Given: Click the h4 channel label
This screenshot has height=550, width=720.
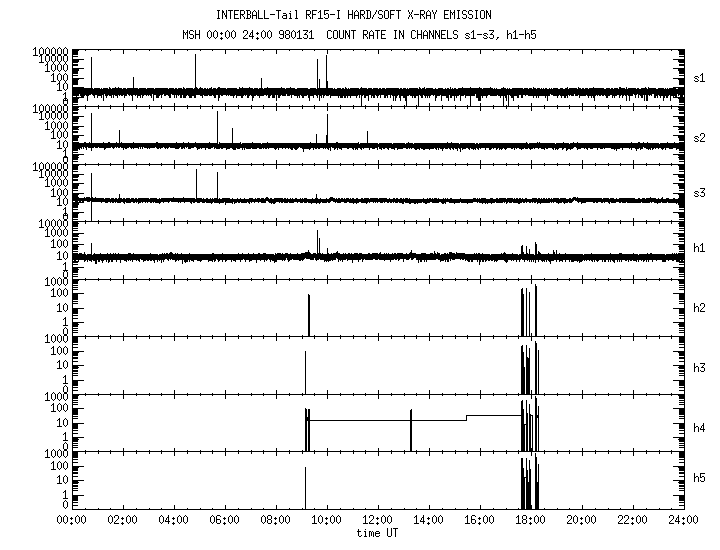Looking at the screenshot, I should click(699, 428).
